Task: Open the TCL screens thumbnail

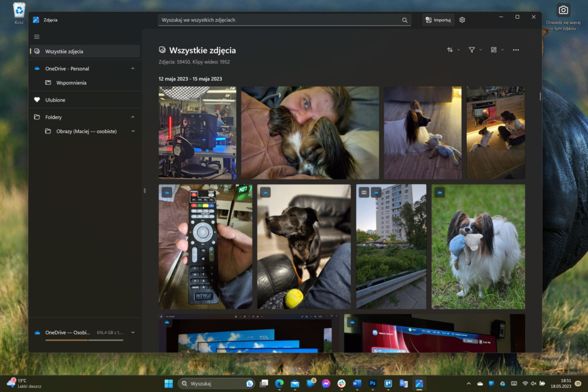Action: point(249,333)
